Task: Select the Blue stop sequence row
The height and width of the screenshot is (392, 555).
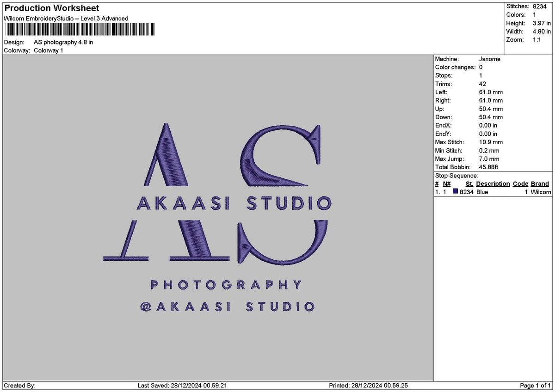Action: pyautogui.click(x=493, y=192)
